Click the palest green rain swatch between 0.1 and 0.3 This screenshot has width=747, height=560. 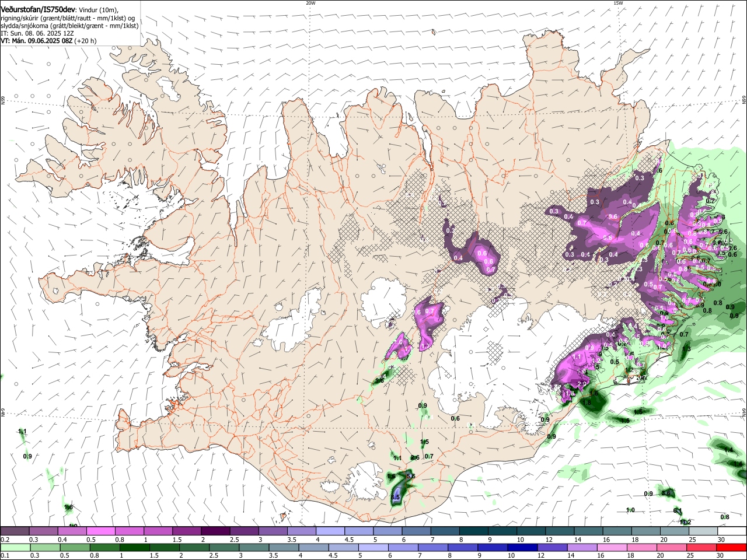15,547
